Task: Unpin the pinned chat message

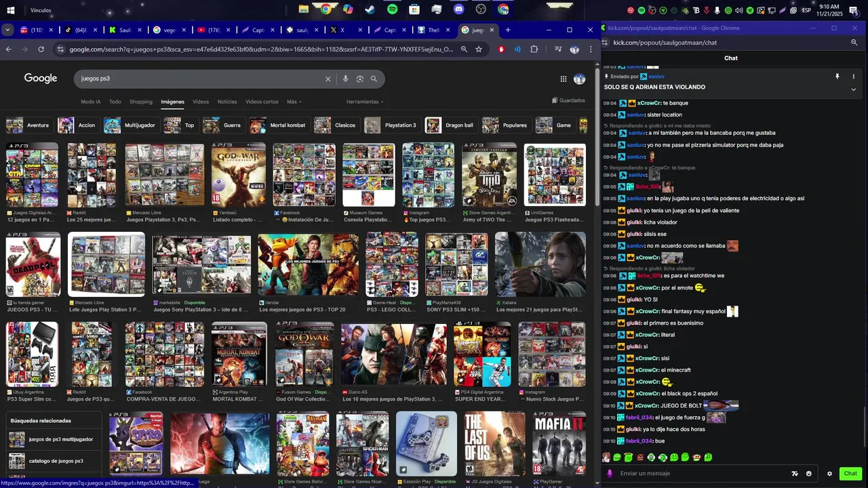Action: click(x=837, y=77)
